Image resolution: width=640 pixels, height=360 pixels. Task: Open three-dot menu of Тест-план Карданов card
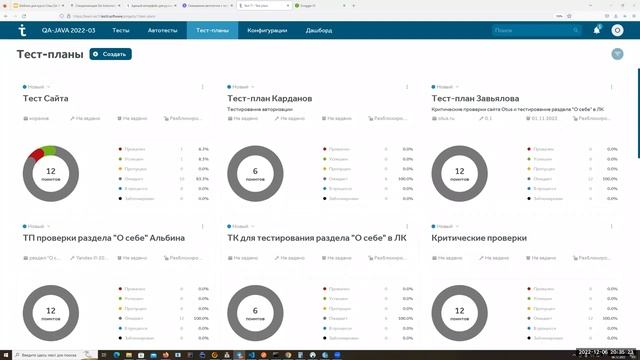407,87
